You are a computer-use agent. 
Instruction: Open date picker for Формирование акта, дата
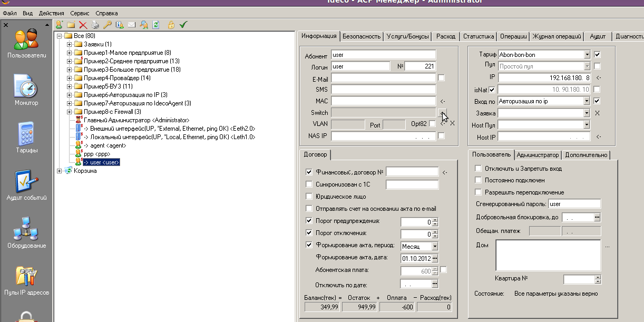435,258
